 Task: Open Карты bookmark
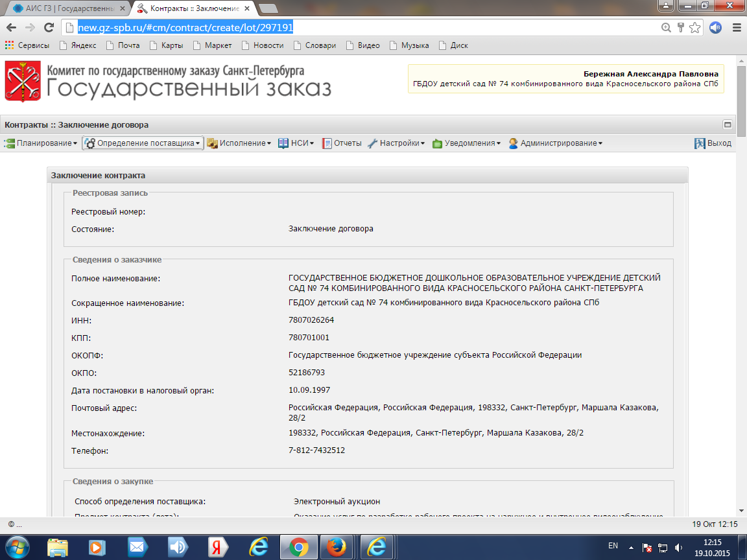(166, 45)
